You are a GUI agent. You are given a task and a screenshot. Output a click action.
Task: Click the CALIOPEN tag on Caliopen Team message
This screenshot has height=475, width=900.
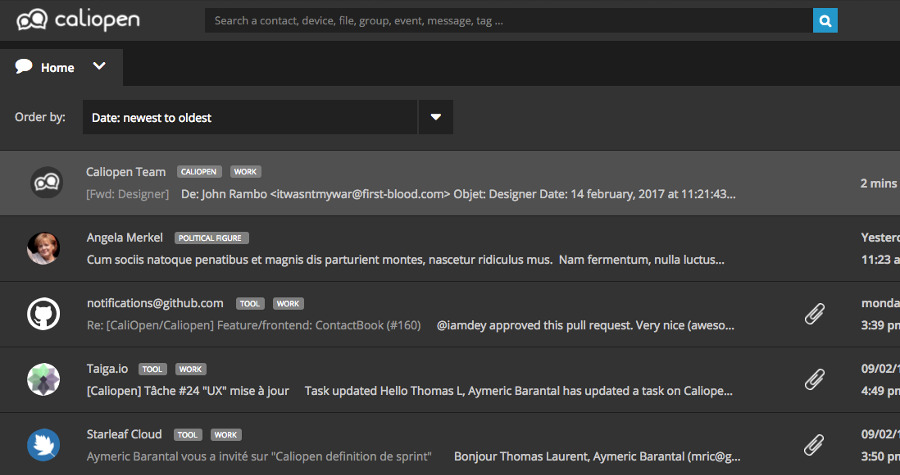(x=199, y=172)
